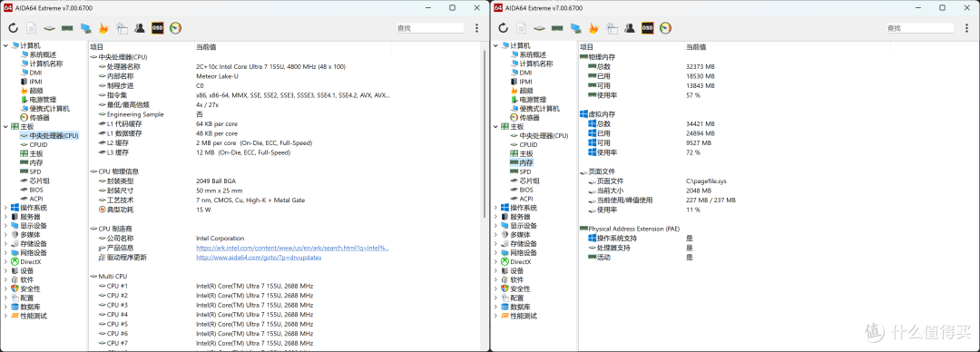This screenshot has width=980, height=352.
Task: Click 57 % physical memory usage value
Action: pyautogui.click(x=693, y=95)
